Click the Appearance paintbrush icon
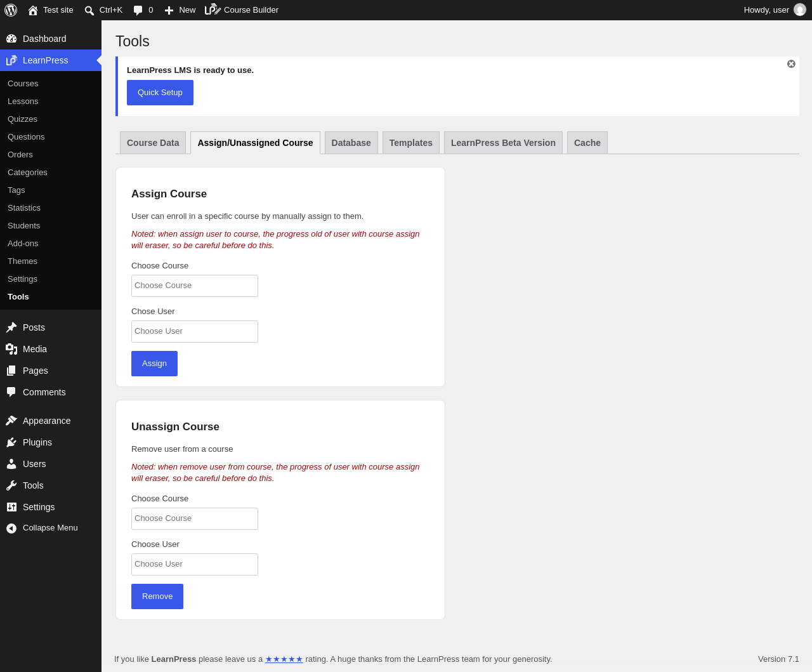Viewport: 812px width, 672px height. 11,421
